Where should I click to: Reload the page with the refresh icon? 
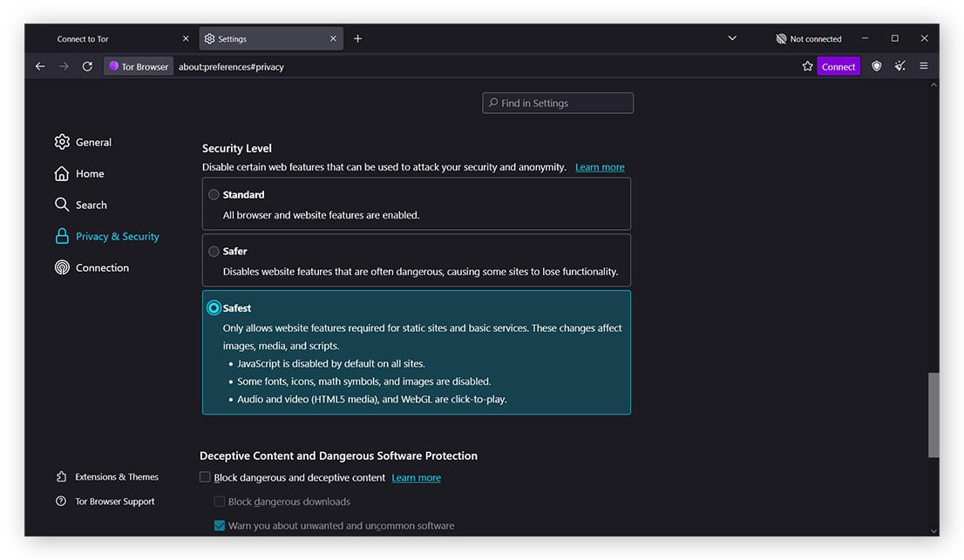[x=87, y=66]
